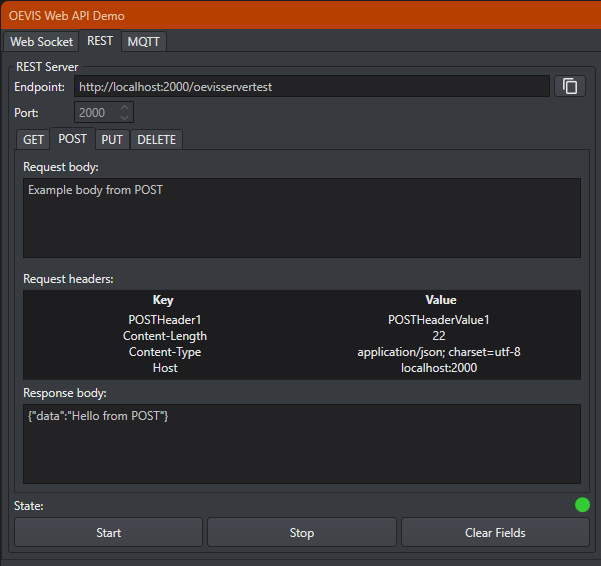Switch to the Web Socket tab
Image resolution: width=601 pixels, height=566 pixels.
point(41,41)
